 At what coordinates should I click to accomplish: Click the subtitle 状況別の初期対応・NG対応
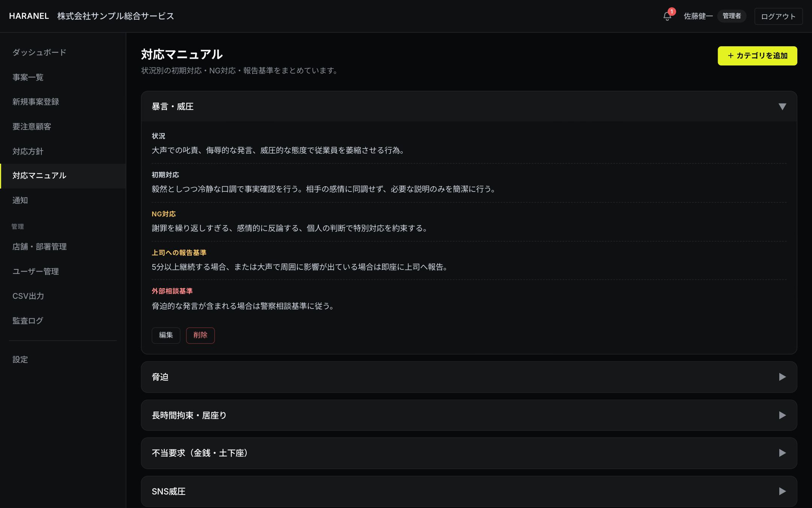[240, 70]
